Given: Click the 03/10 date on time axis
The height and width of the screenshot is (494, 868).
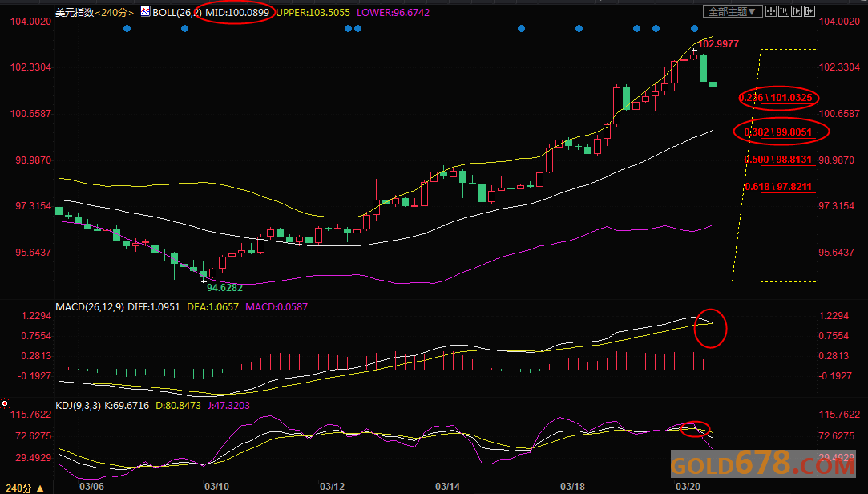Looking at the screenshot, I should (217, 486).
